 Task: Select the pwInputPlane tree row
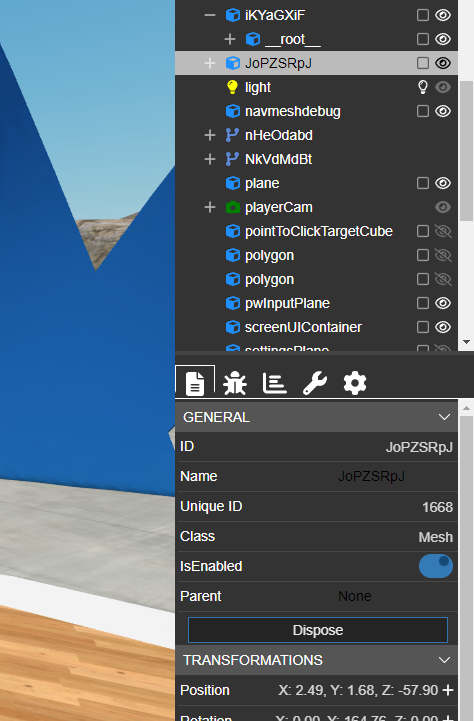(x=316, y=303)
